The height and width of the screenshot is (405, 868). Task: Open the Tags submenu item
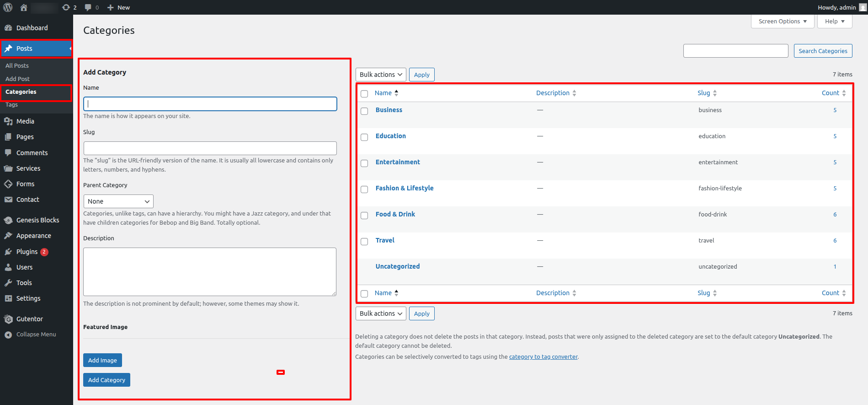[12, 105]
